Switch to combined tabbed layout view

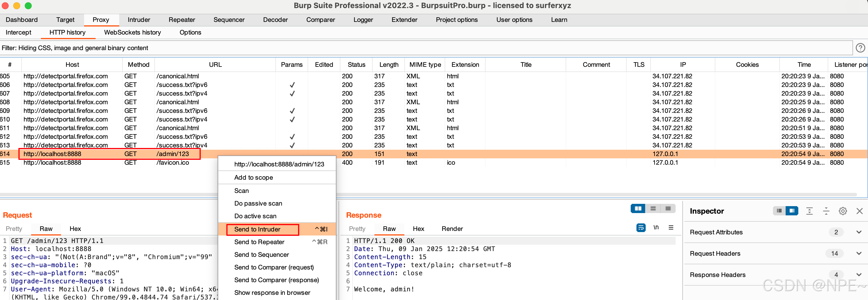click(668, 209)
